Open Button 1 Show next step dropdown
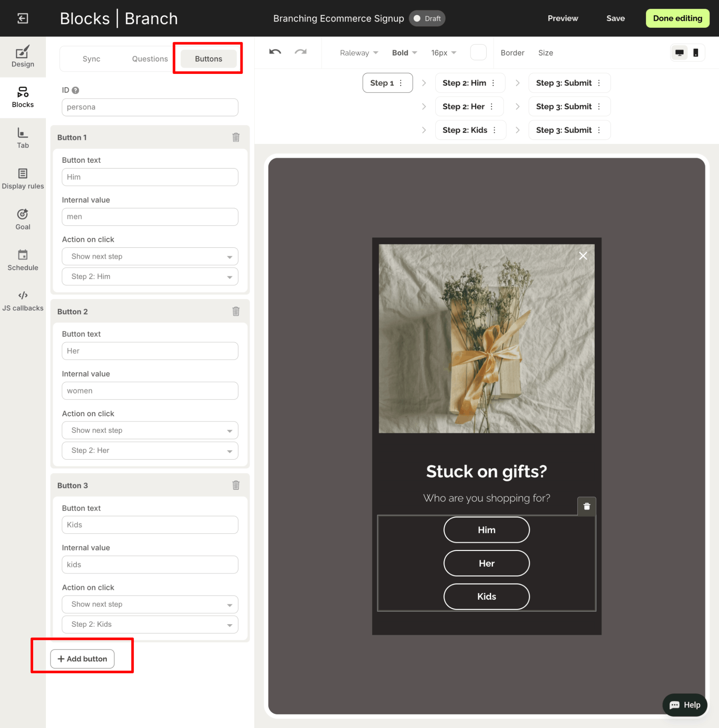 pyautogui.click(x=150, y=256)
